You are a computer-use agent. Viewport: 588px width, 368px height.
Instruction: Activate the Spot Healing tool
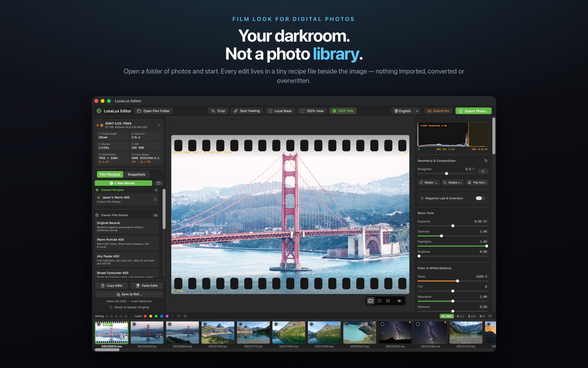pos(247,111)
